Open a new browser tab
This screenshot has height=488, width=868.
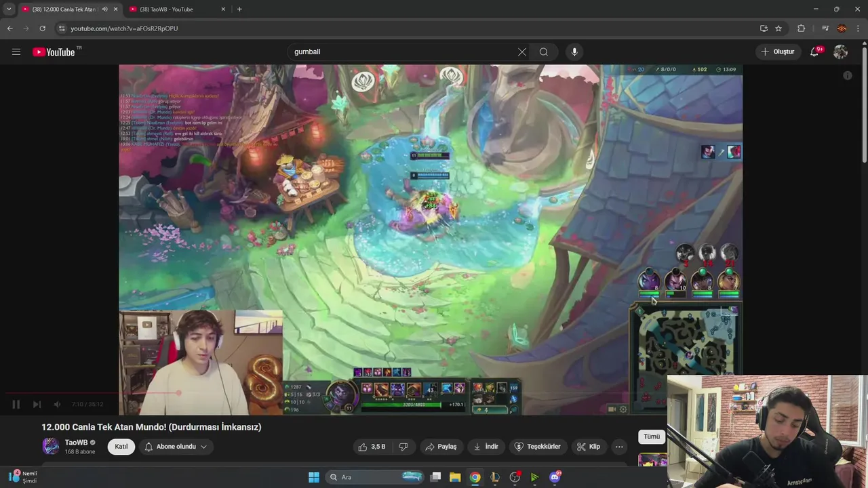click(x=239, y=9)
